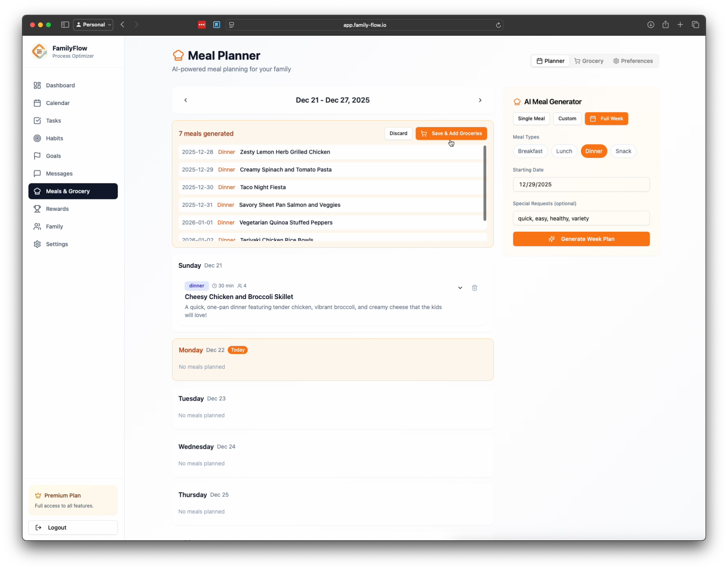Toggle the browser sidebar
The height and width of the screenshot is (570, 728).
(65, 25)
